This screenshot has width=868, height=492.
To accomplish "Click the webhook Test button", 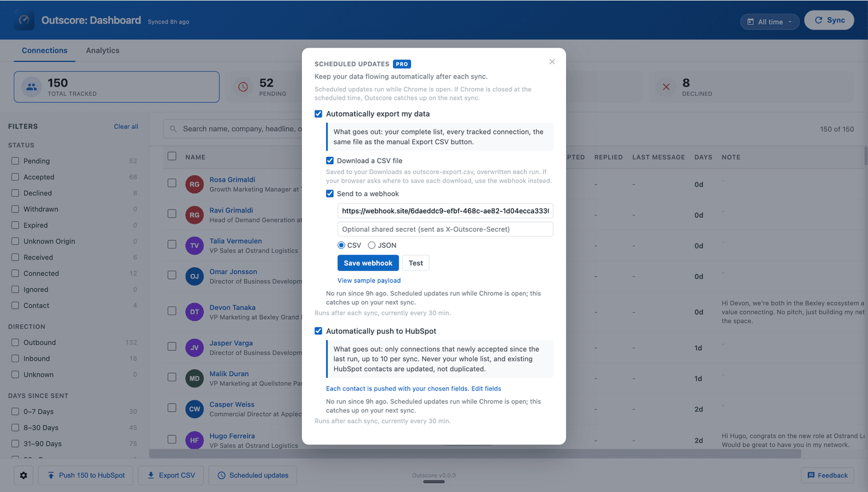I will click(416, 263).
